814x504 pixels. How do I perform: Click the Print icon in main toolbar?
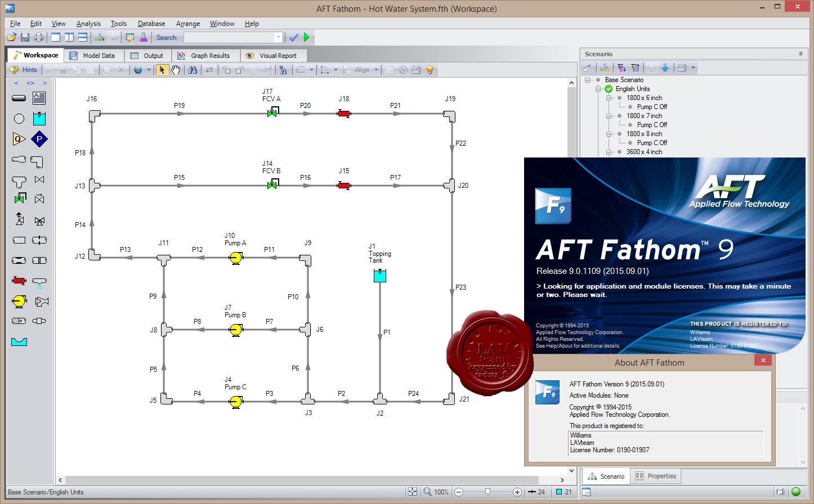[x=39, y=38]
